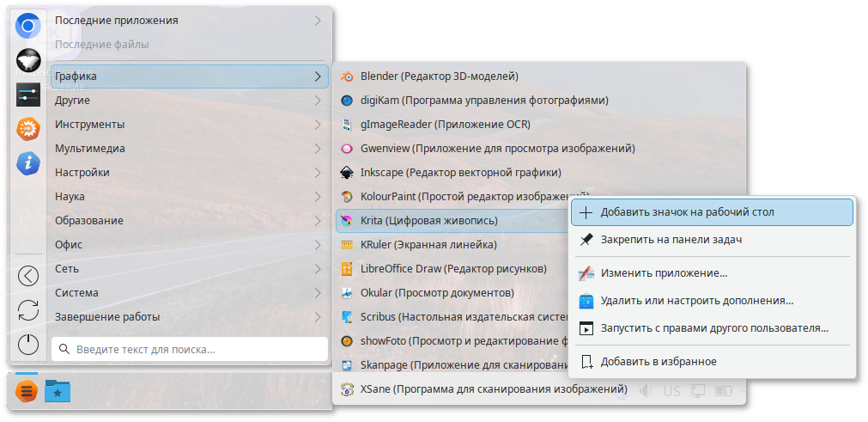868x422 pixels.
Task: Click the magnifier icon in search box
Action: click(x=64, y=350)
